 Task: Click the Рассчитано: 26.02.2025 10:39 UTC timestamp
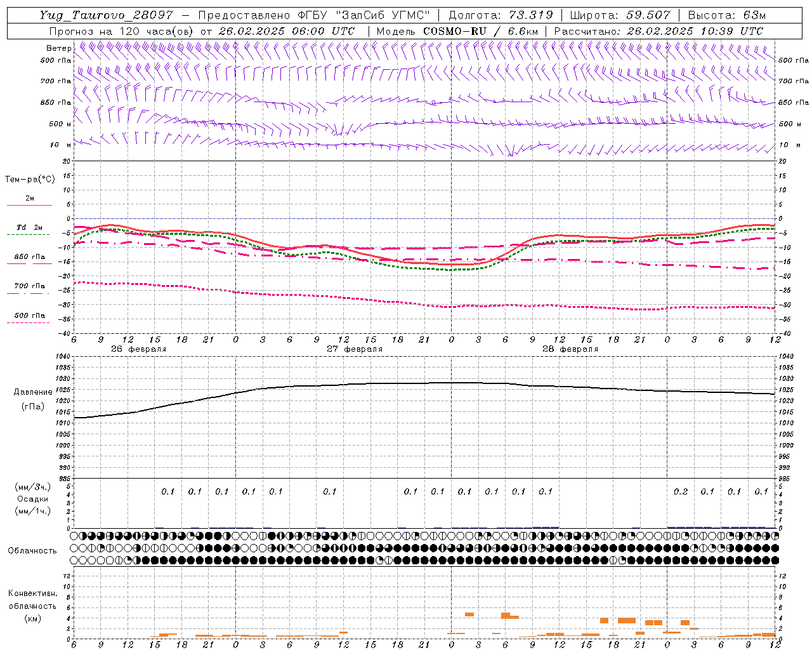tap(658, 31)
